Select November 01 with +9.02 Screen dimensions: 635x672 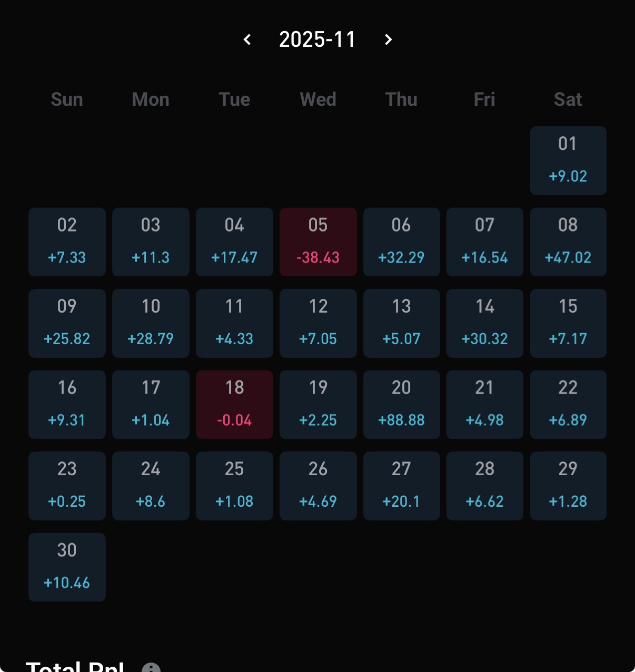[568, 161]
